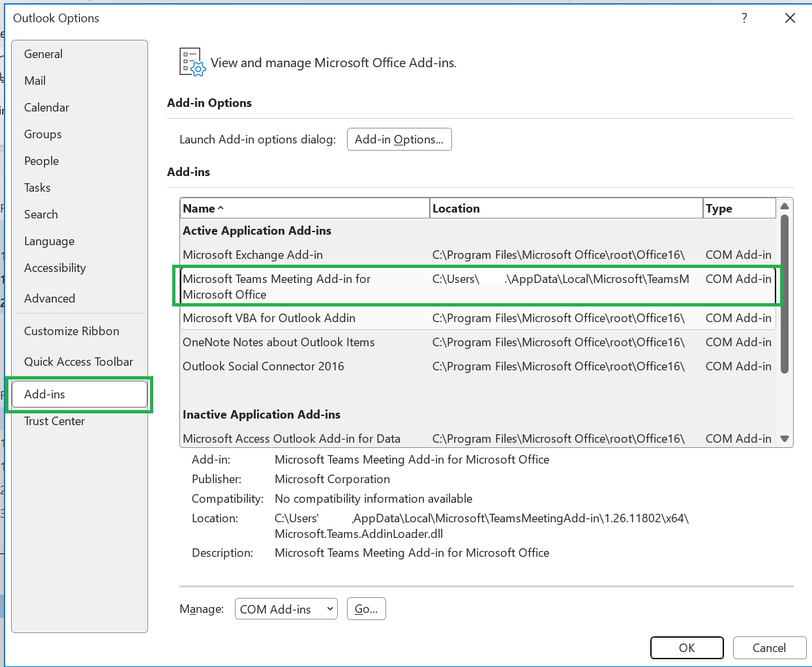Image resolution: width=812 pixels, height=667 pixels.
Task: Open Quick Access Toolbar settings
Action: point(80,362)
